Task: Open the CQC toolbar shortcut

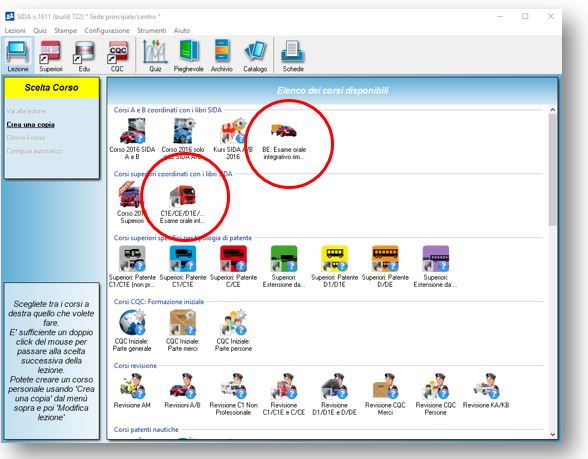Action: coord(117,55)
